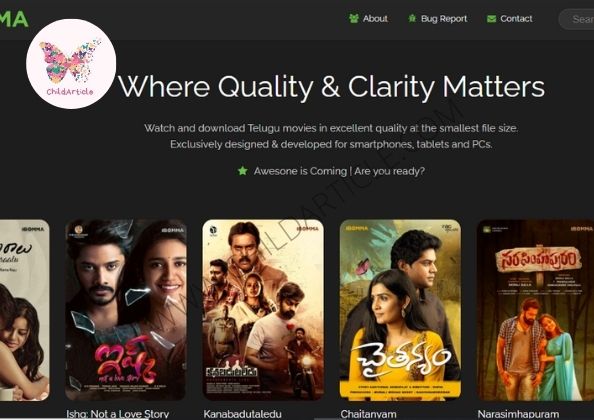Click the Bug Report bug icon

point(412,18)
